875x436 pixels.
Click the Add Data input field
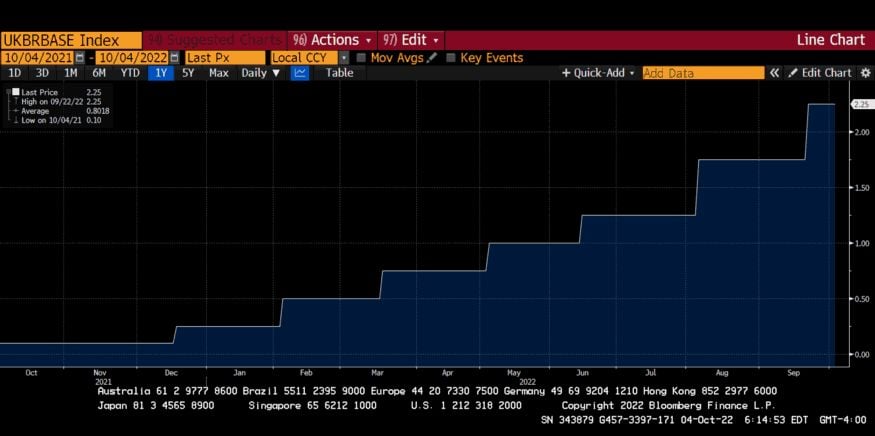coord(703,73)
